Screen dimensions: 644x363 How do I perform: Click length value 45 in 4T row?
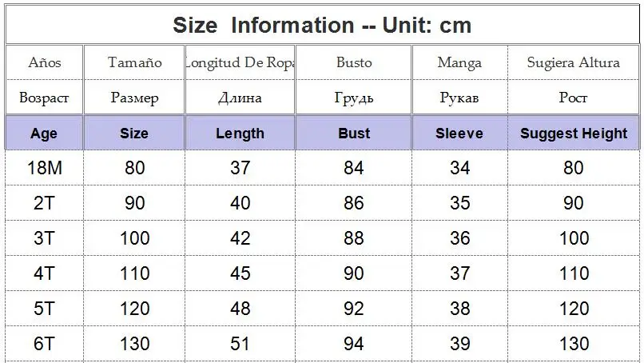240,273
